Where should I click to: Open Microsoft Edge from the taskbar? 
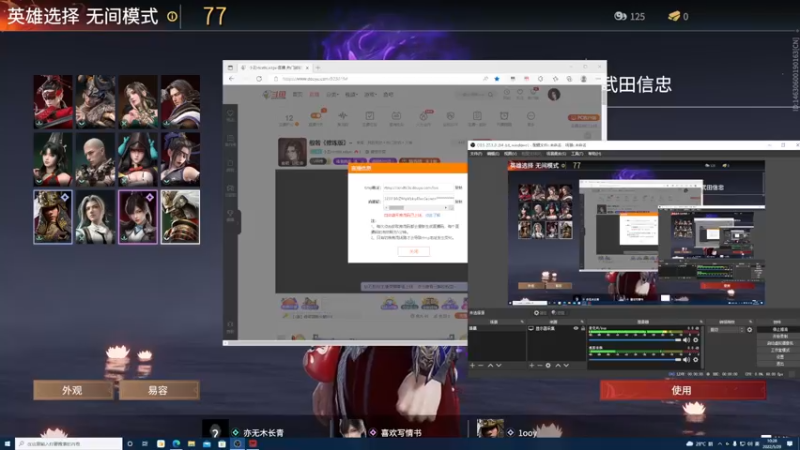[176, 444]
